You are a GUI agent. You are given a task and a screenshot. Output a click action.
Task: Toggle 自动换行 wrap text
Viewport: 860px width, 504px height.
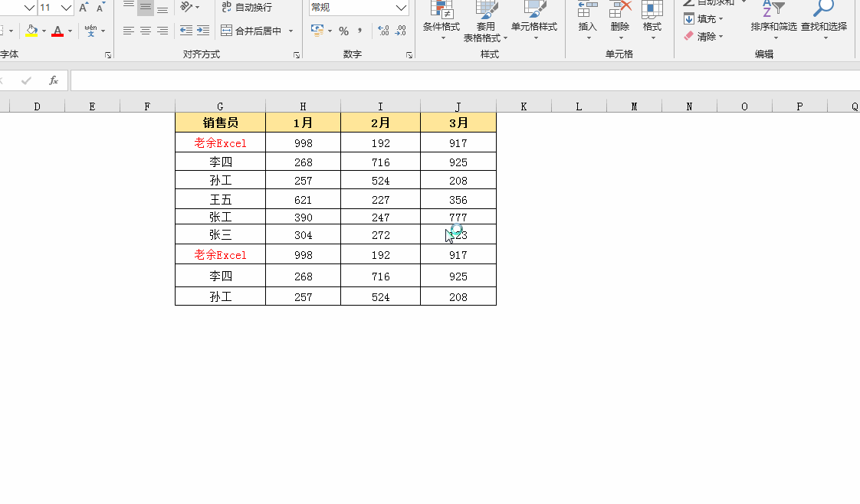246,7
